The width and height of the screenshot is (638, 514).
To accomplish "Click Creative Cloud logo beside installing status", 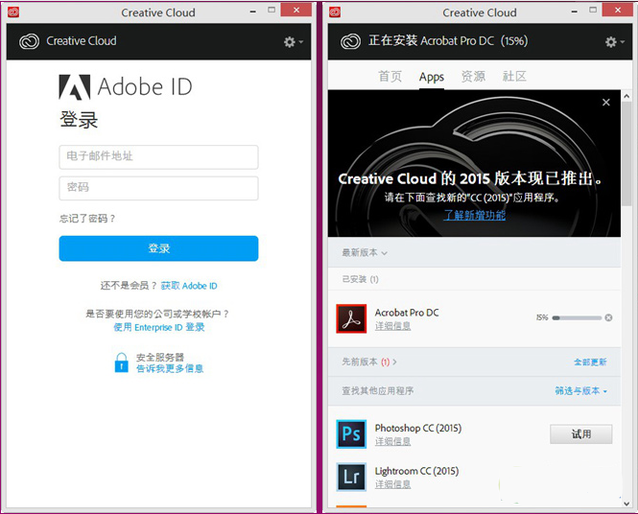I will coord(350,41).
